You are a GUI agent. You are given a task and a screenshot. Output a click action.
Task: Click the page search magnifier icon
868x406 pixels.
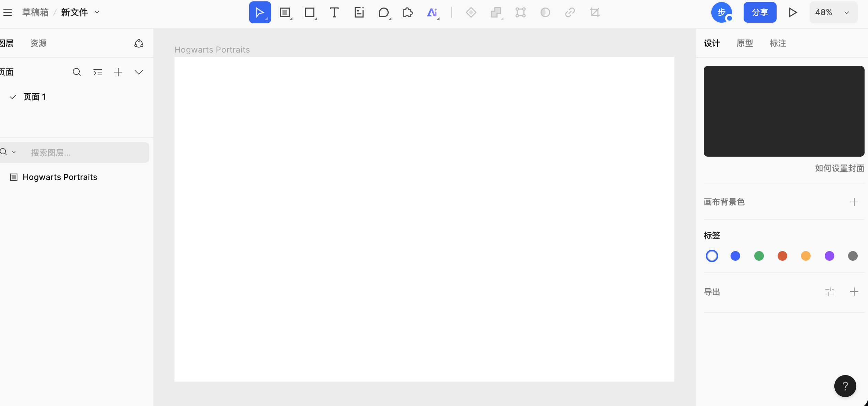tap(77, 72)
